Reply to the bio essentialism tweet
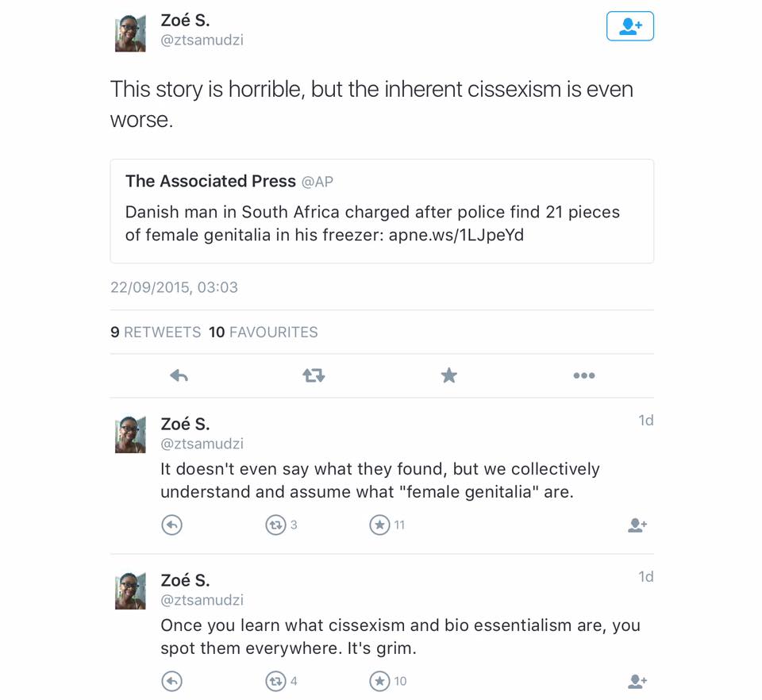762x700 pixels. [x=171, y=681]
